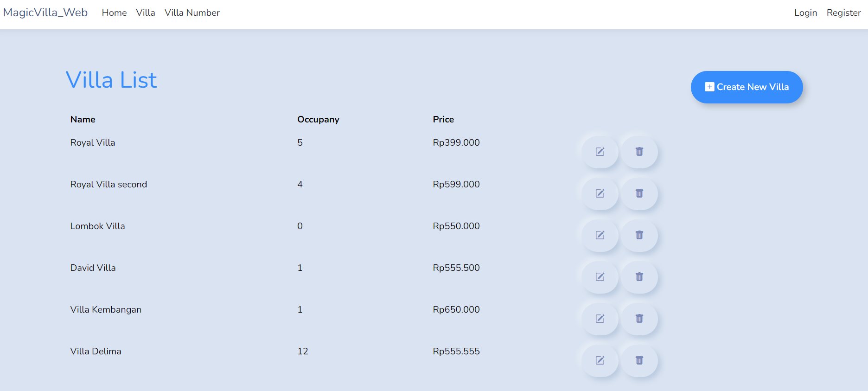Open the Villa Number page

[x=192, y=13]
